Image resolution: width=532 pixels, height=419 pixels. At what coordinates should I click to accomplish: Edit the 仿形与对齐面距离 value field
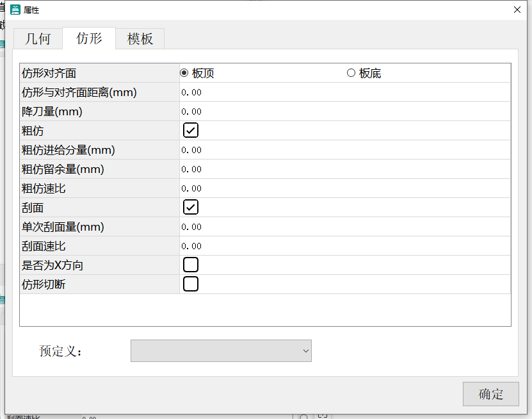tap(288, 92)
